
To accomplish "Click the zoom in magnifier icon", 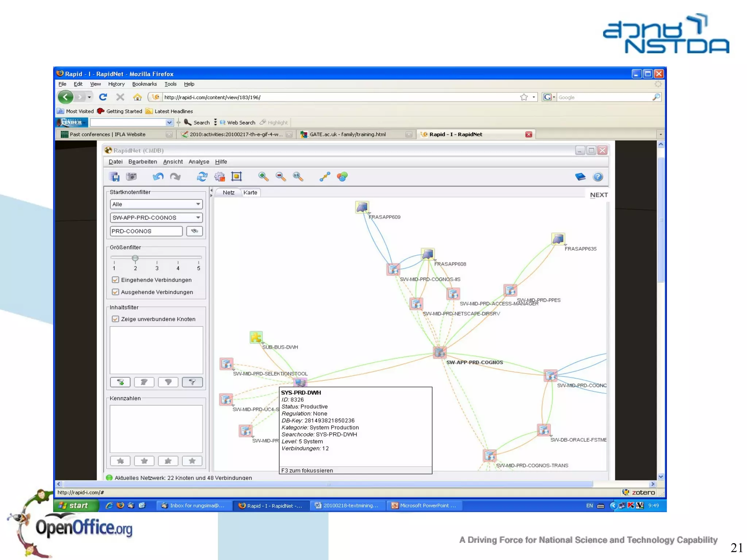I will 263,177.
